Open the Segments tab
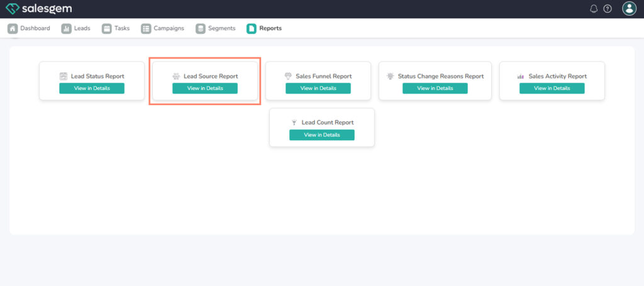The height and width of the screenshot is (286, 644). pos(221,28)
